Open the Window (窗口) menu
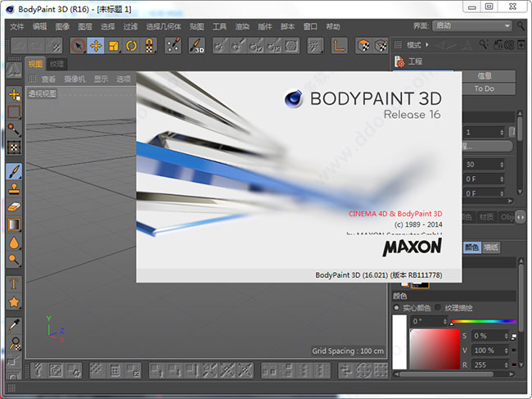Viewport: 532px width, 399px height. 310,26
